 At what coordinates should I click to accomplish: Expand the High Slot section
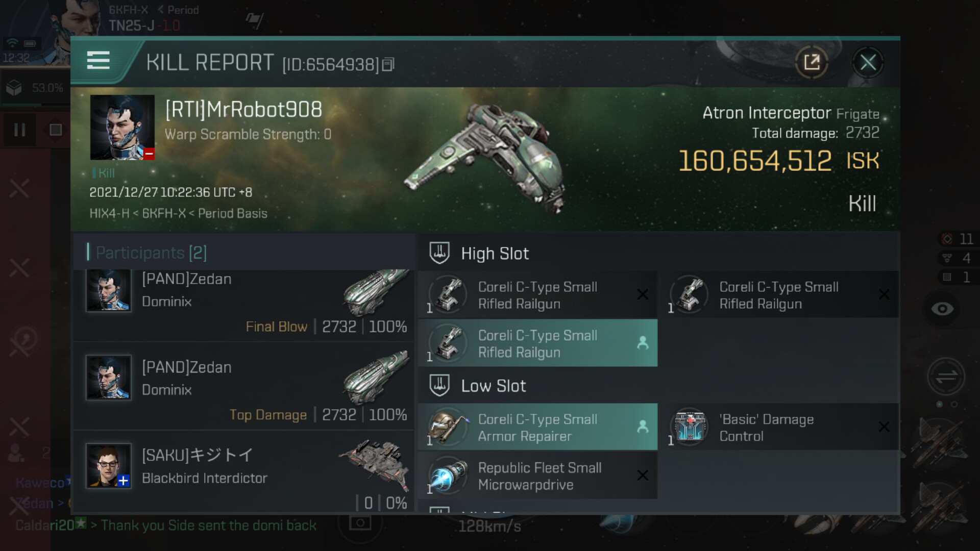(x=495, y=254)
